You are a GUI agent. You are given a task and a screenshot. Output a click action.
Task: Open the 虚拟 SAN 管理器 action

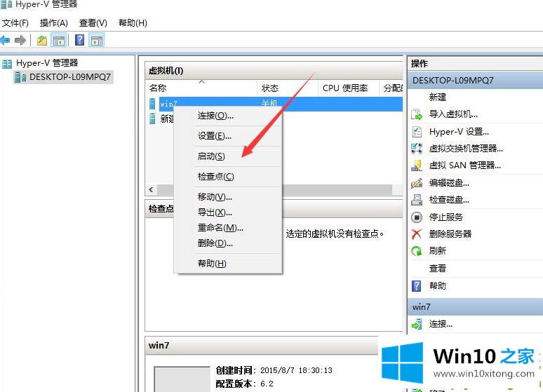pos(464,165)
